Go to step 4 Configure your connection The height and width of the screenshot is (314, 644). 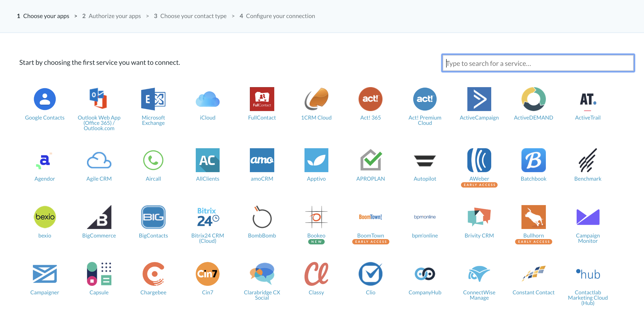click(x=277, y=16)
